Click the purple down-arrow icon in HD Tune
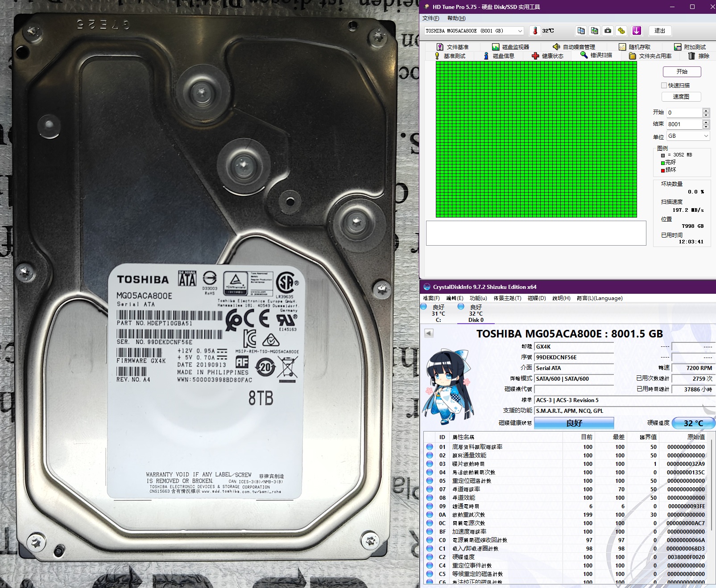This screenshot has width=716, height=588. coord(637,31)
